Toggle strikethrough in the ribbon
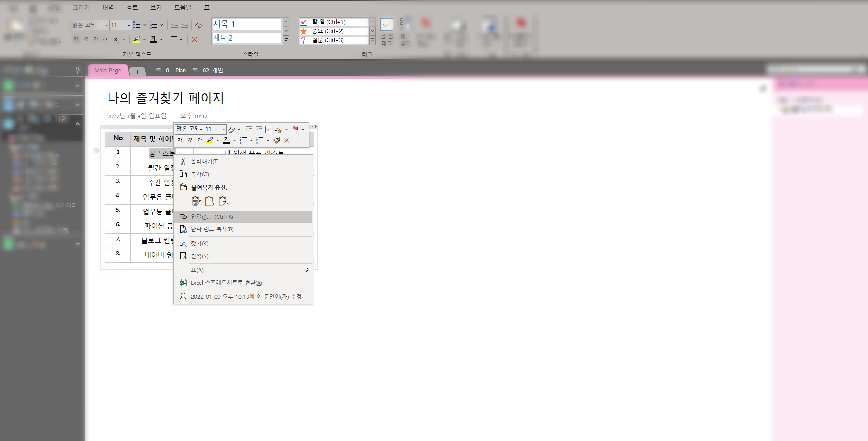This screenshot has height=441, width=868. pyautogui.click(x=106, y=39)
